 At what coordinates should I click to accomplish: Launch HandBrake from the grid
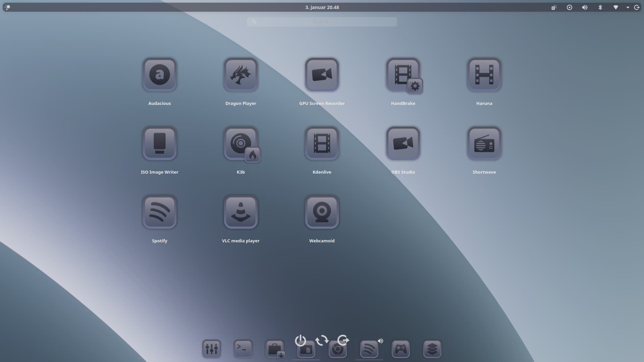[403, 75]
